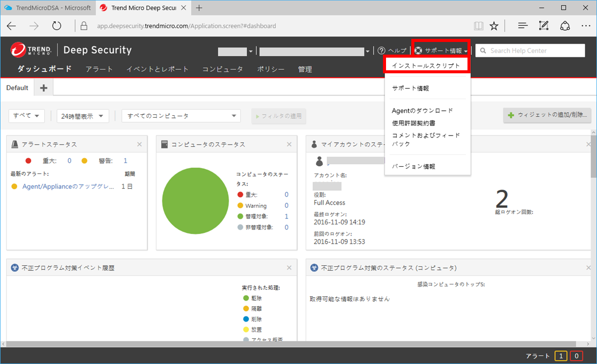Open the ポリシー navigation tab
597x364 pixels.
point(271,69)
